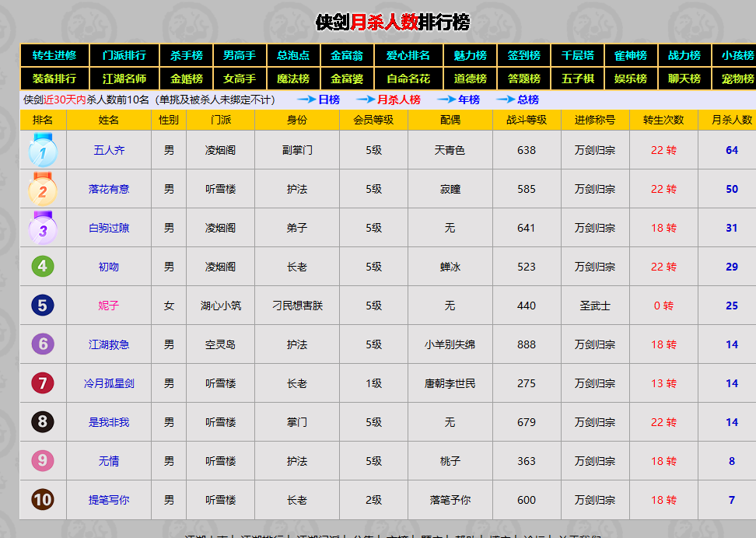Open the 签到榜 ranking
Image resolution: width=756 pixels, height=538 pixels.
coord(523,55)
